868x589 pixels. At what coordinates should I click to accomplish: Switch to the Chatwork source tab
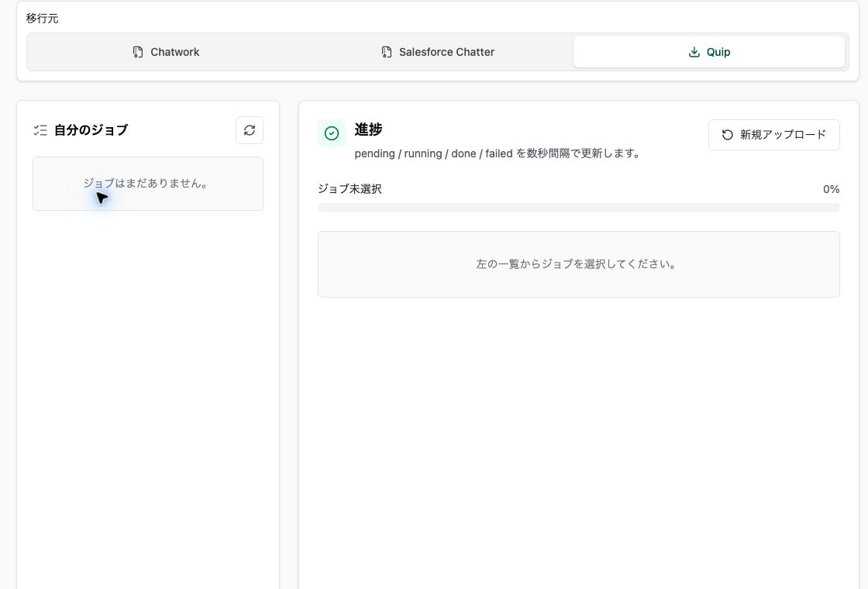click(166, 52)
